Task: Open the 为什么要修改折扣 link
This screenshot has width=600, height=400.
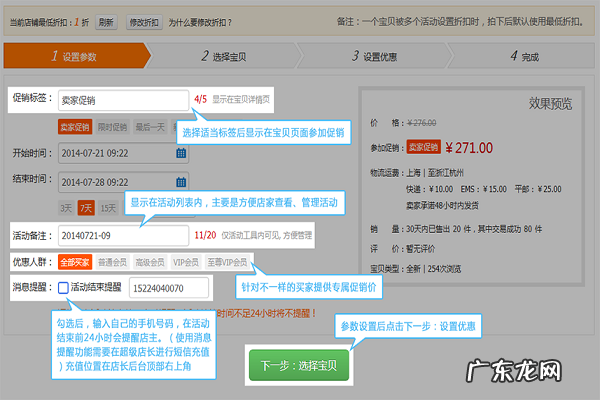Action: [200, 23]
